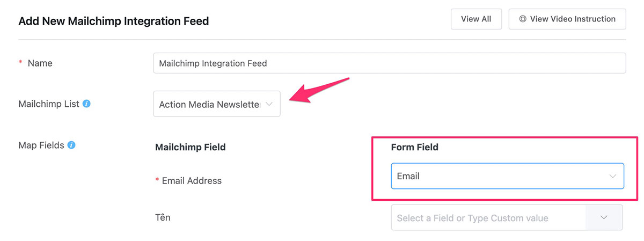This screenshot has height=241, width=644.
Task: Click the info icon next to Map Fields
Action: click(71, 145)
